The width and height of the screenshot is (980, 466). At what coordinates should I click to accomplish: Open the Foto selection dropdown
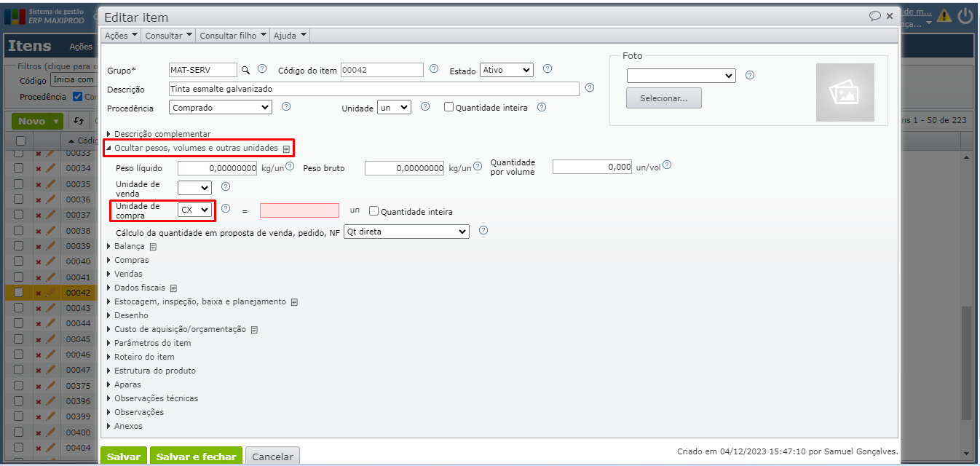point(681,76)
